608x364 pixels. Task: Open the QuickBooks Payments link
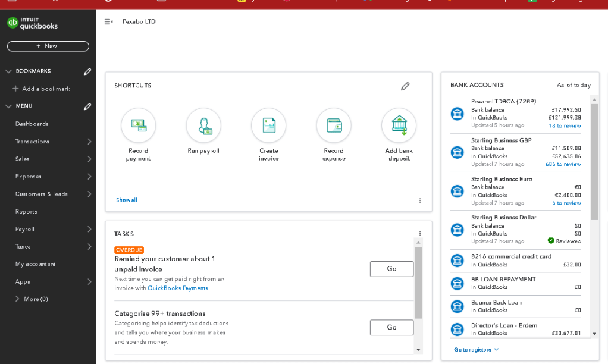tap(178, 288)
